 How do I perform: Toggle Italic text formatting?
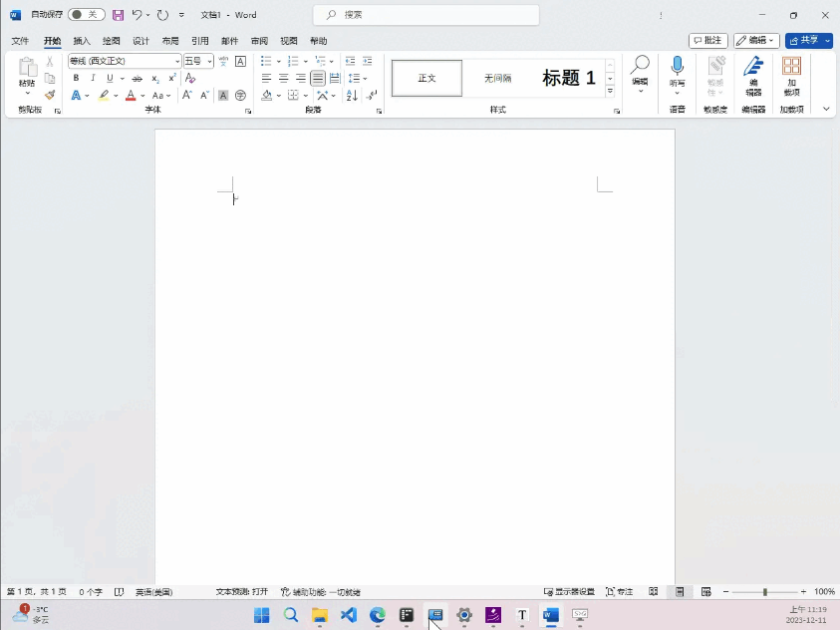click(93, 78)
